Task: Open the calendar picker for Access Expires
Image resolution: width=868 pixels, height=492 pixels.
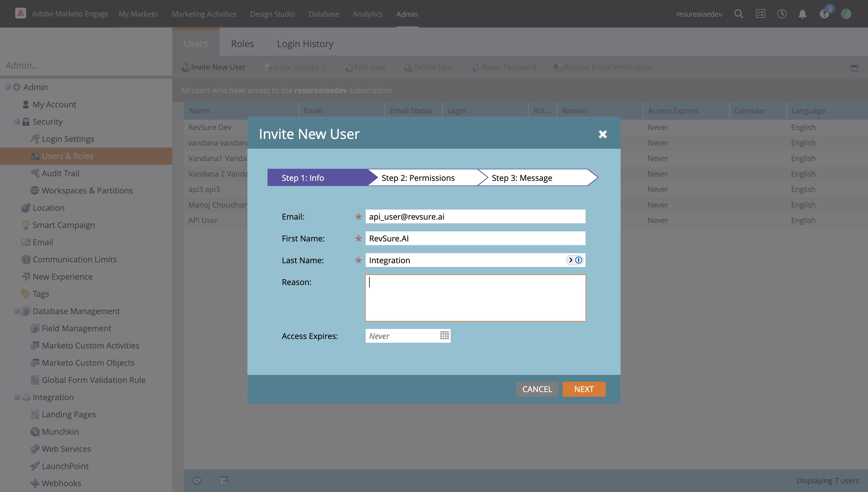Action: point(444,336)
